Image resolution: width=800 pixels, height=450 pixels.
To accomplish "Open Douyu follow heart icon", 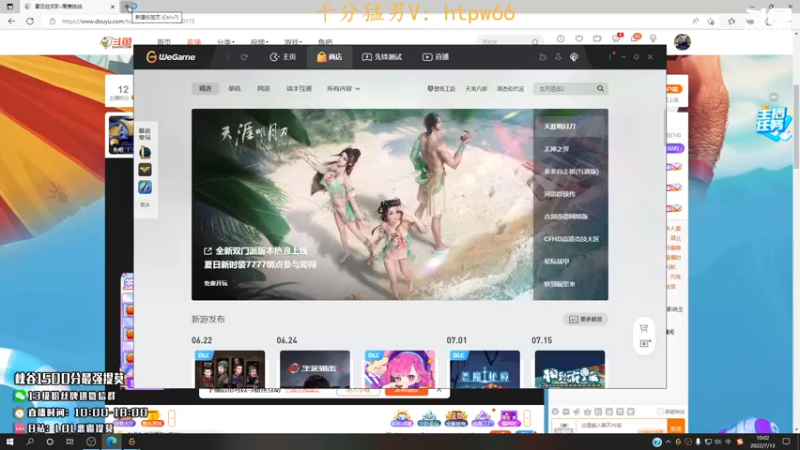I will [579, 39].
